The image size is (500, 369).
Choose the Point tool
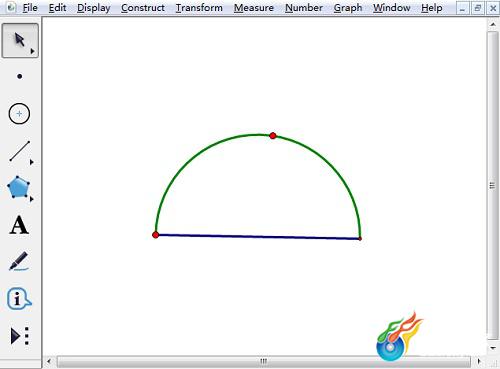click(20, 77)
